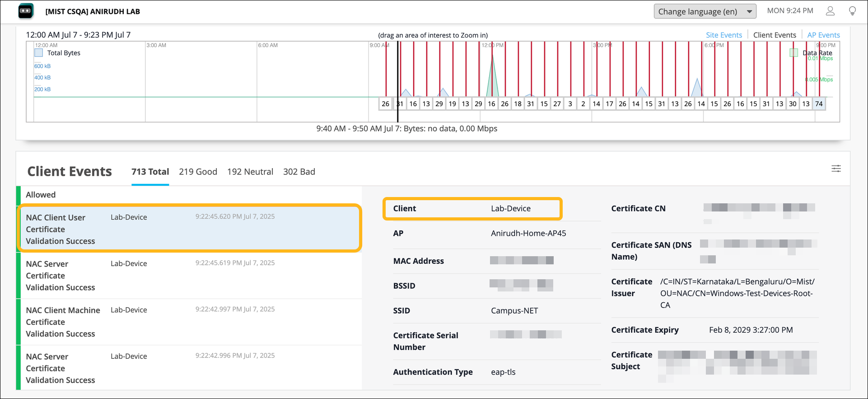This screenshot has width=868, height=399.
Task: Select the 713 Total tab
Action: pyautogui.click(x=150, y=172)
